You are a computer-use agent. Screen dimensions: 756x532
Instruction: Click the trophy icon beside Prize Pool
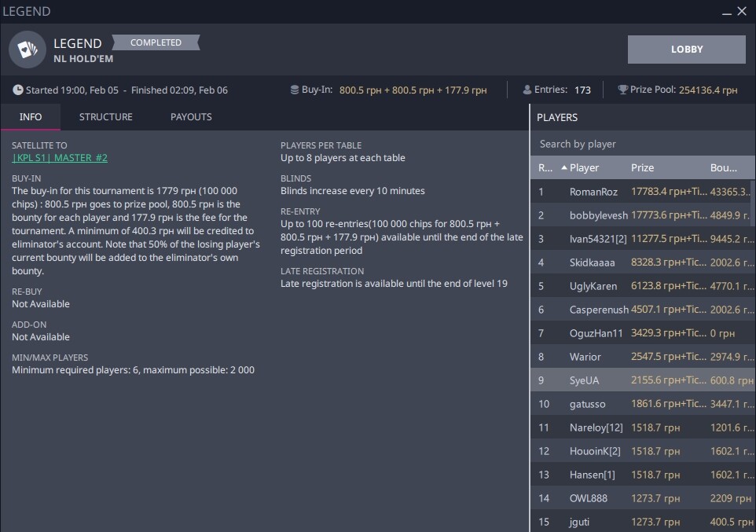(622, 90)
